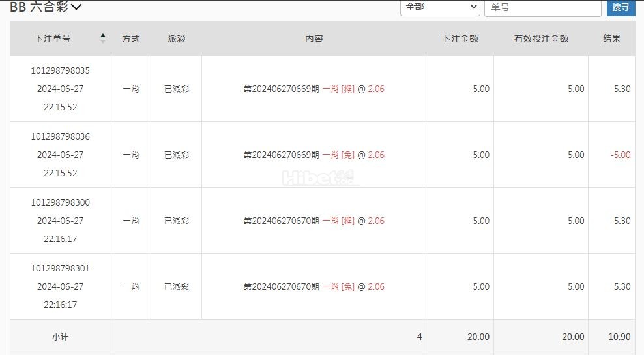Select bet order number 101298798036
Screen dimensions: 644x355
[x=61, y=136]
